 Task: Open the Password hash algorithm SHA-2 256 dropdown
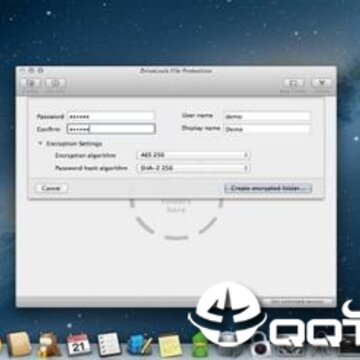tap(193, 168)
